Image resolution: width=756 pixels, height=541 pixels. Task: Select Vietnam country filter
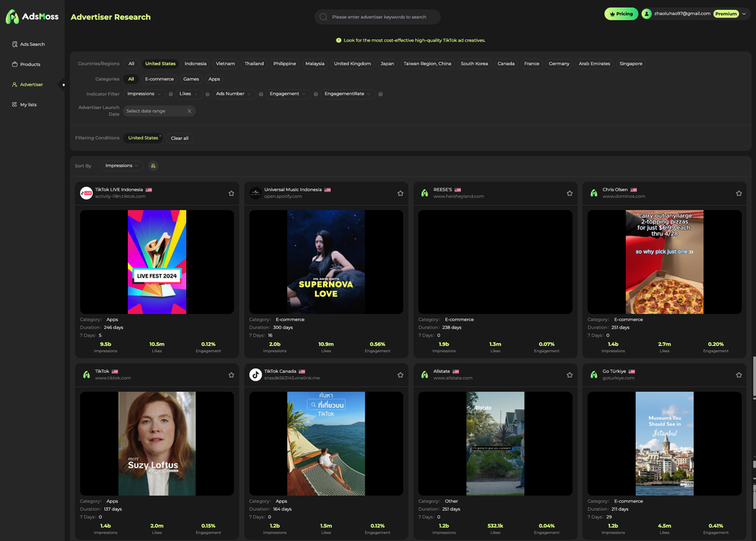click(225, 64)
